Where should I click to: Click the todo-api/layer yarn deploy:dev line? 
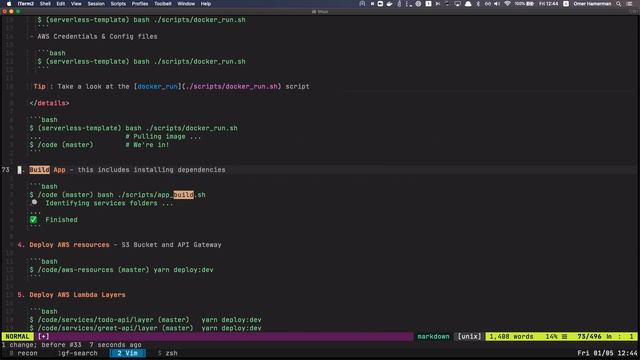145,320
